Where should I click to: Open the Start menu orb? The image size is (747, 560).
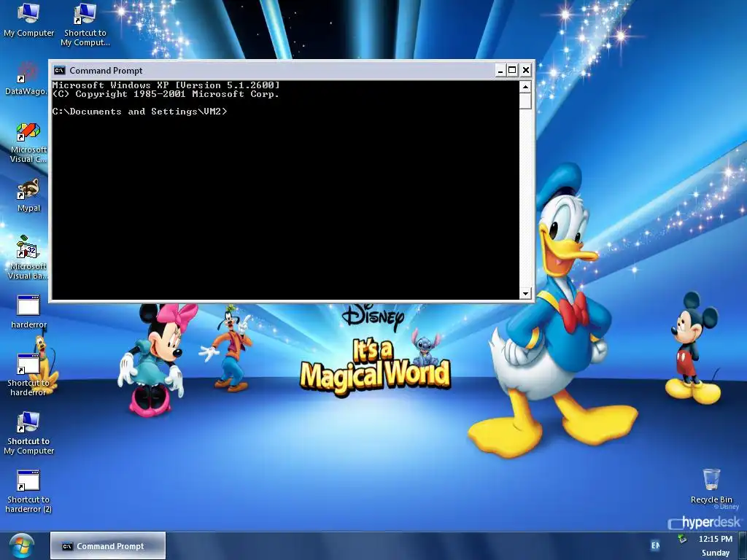21,546
